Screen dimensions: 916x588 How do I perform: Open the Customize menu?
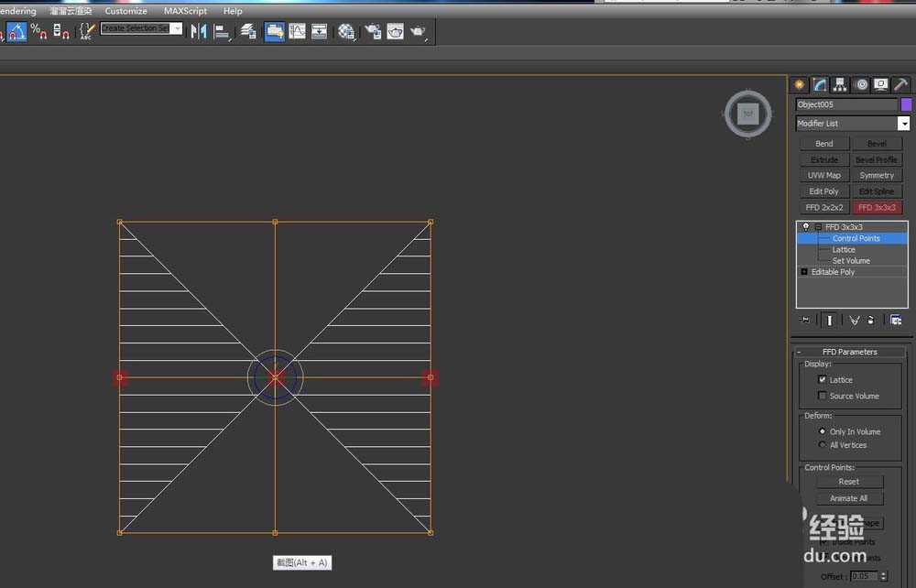[125, 11]
